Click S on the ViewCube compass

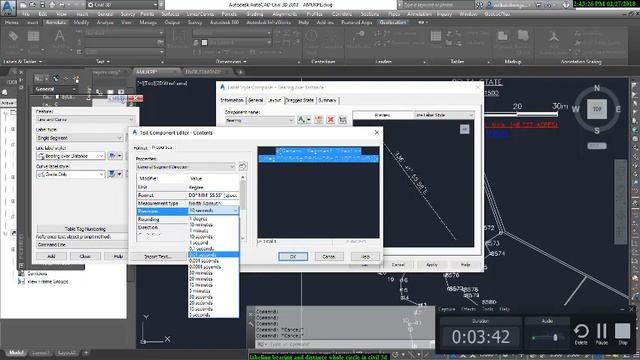[x=597, y=131]
